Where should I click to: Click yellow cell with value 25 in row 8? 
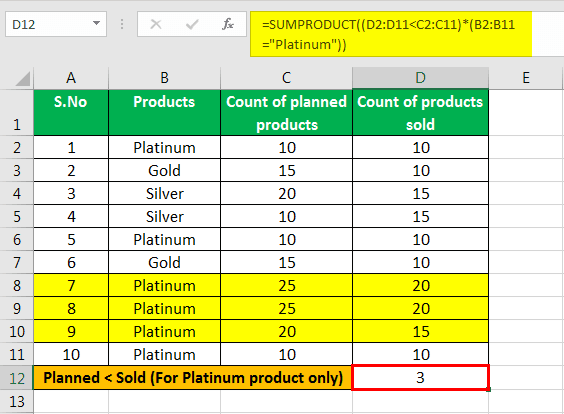click(286, 286)
